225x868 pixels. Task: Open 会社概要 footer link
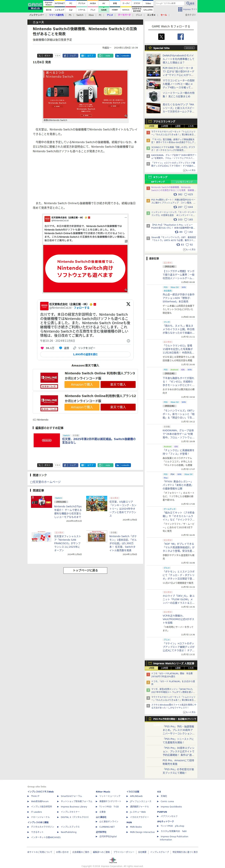(142, 852)
